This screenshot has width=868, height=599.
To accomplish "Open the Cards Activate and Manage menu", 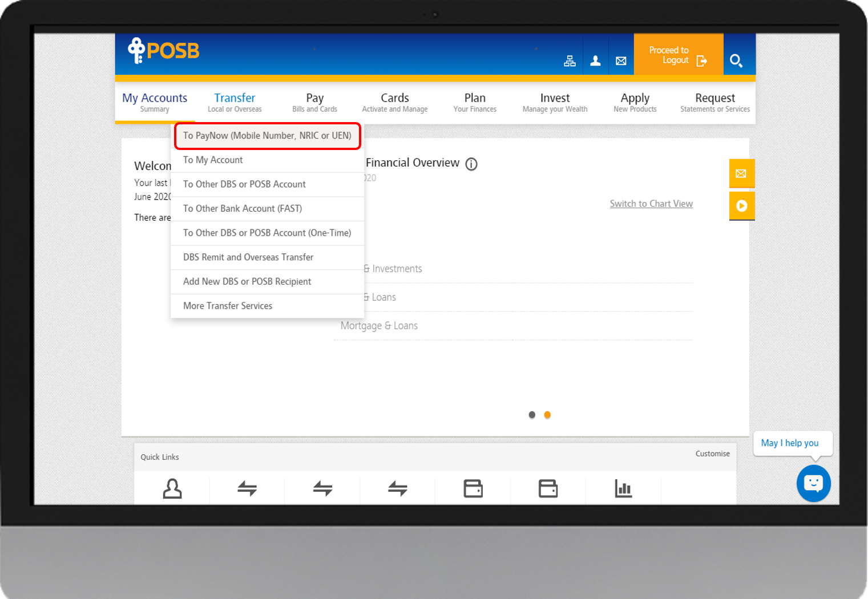I will (x=395, y=102).
